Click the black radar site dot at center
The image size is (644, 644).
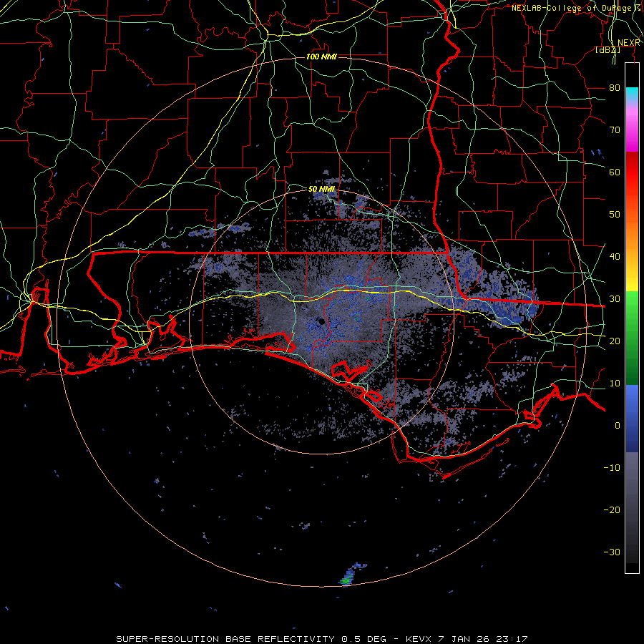[321, 321]
